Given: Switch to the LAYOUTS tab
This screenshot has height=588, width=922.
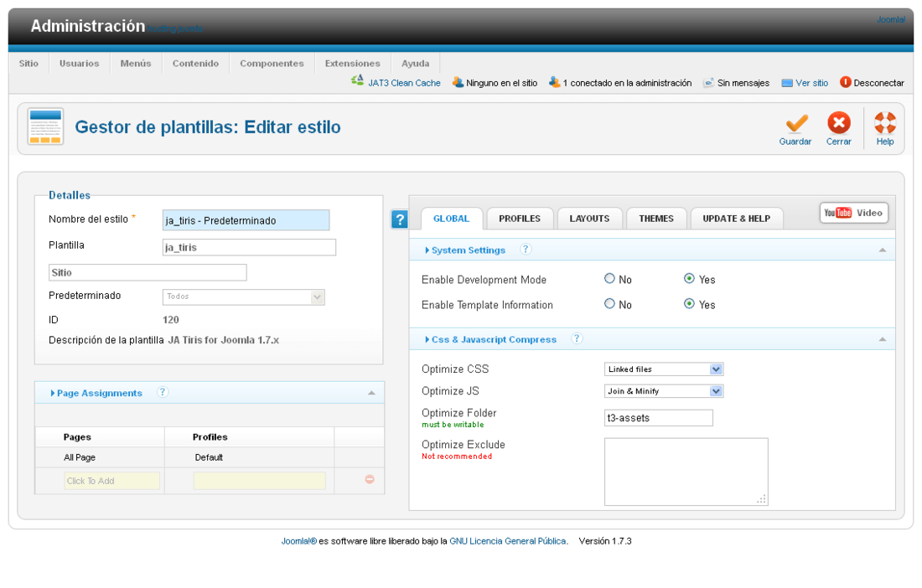Looking at the screenshot, I should coord(590,219).
